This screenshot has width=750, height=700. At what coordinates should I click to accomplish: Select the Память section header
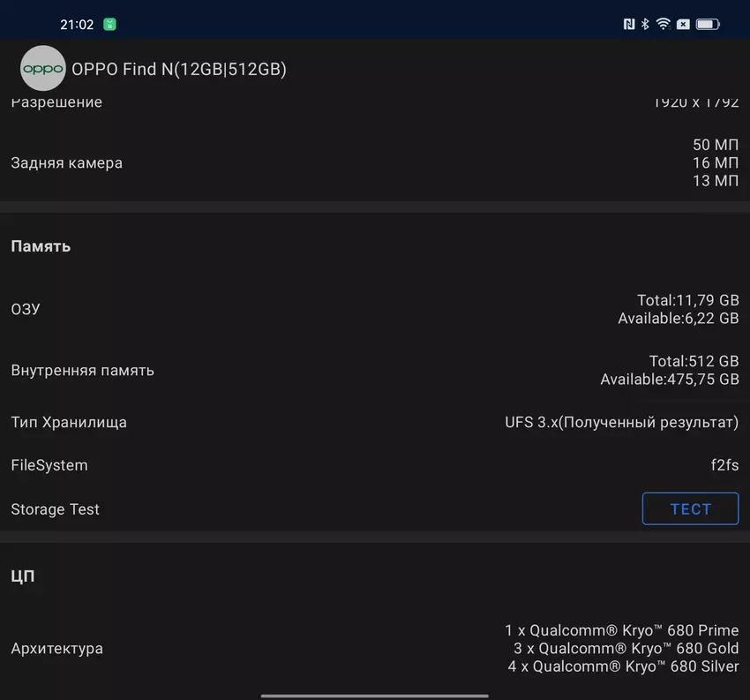click(41, 246)
